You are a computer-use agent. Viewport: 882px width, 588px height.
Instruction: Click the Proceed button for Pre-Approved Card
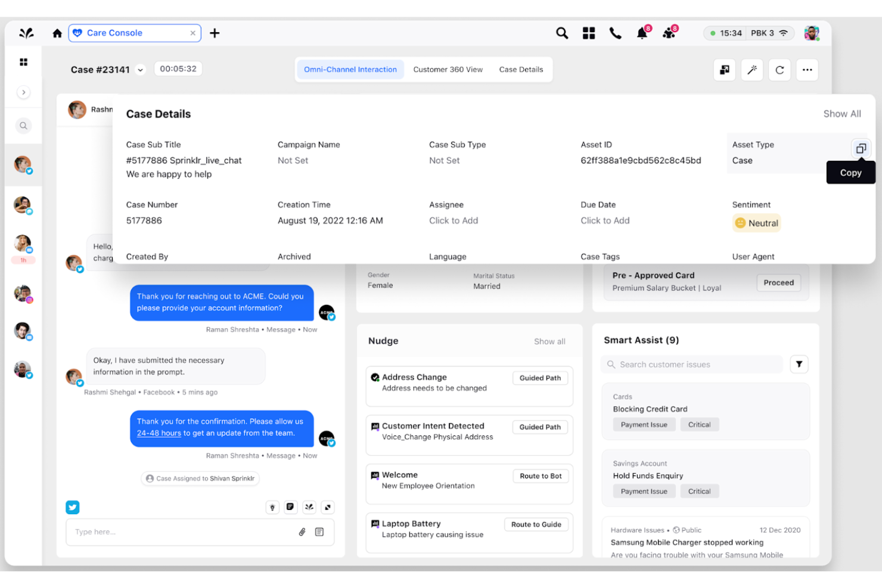click(778, 282)
